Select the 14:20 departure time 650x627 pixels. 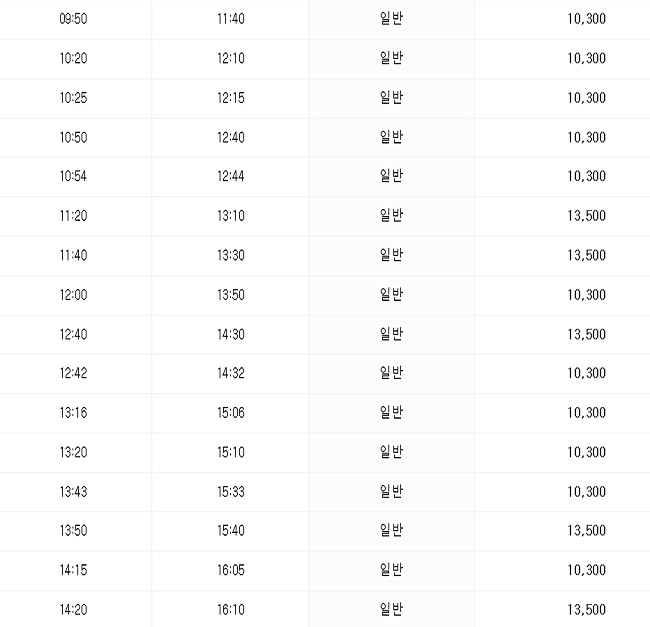pos(73,610)
